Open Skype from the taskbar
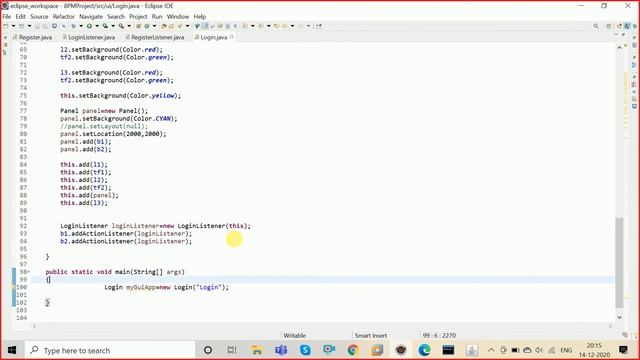Image resolution: width=640 pixels, height=360 pixels. click(305, 350)
